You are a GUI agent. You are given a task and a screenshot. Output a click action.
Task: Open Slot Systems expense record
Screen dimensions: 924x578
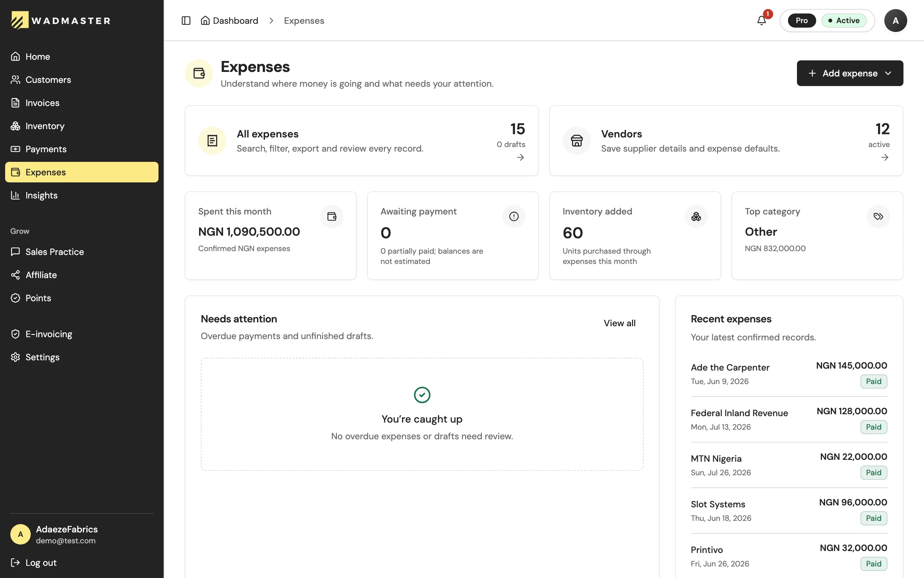tap(789, 510)
